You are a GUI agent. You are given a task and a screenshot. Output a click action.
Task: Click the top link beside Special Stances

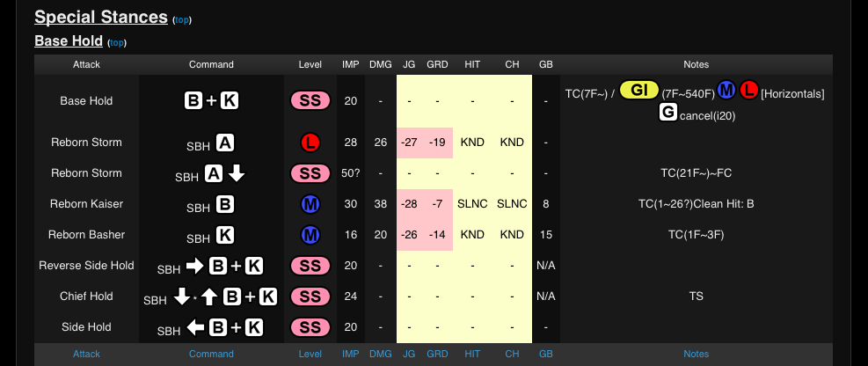click(182, 19)
